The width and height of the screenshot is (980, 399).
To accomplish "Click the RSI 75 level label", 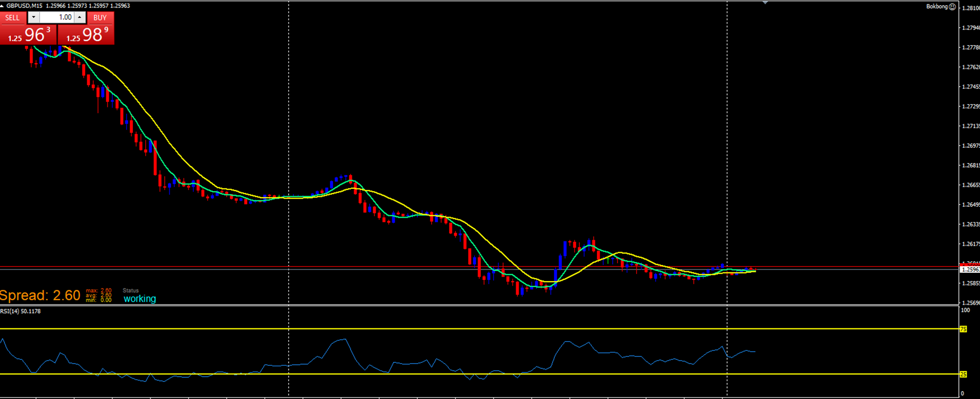I will coord(963,329).
